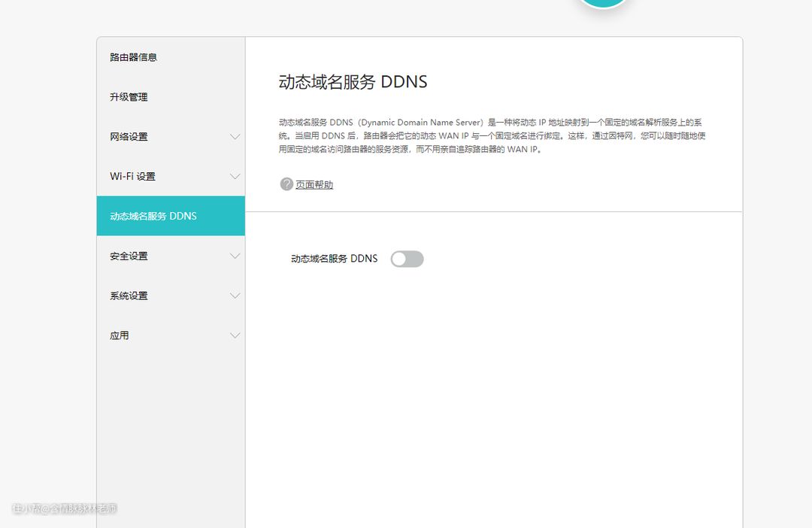The width and height of the screenshot is (812, 528).
Task: Expand the Wi-Fi 设置 chevron arrow
Action: coord(235,177)
